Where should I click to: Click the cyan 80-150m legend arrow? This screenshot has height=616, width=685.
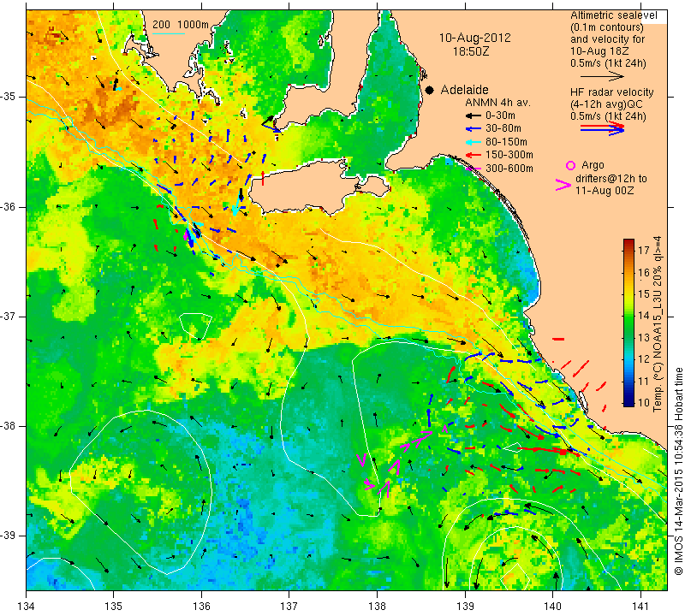tap(473, 142)
